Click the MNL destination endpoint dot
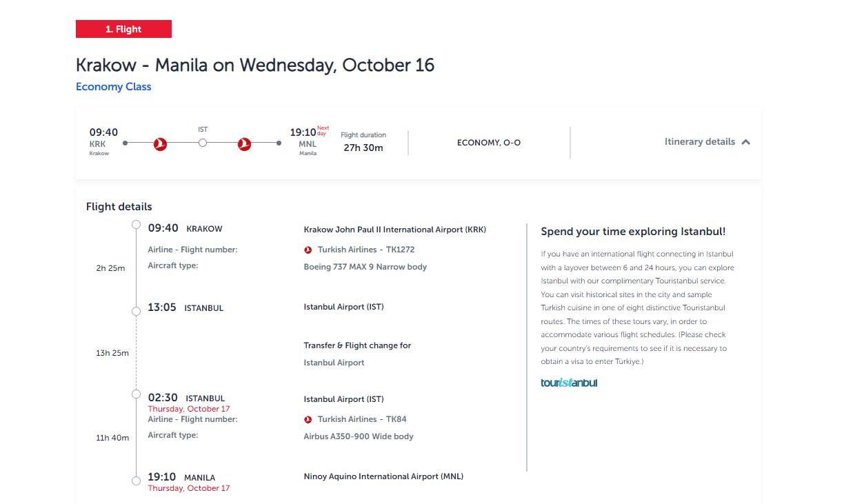864x504 pixels. 279,143
